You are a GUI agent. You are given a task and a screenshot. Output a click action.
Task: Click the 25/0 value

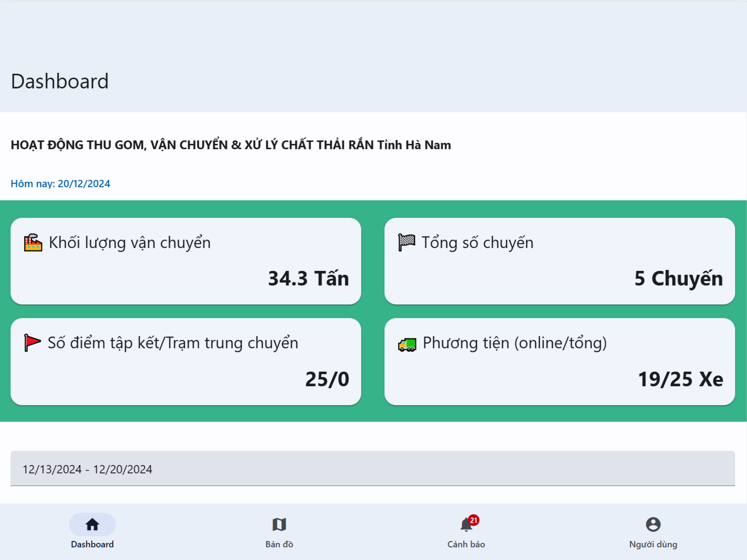[327, 379]
